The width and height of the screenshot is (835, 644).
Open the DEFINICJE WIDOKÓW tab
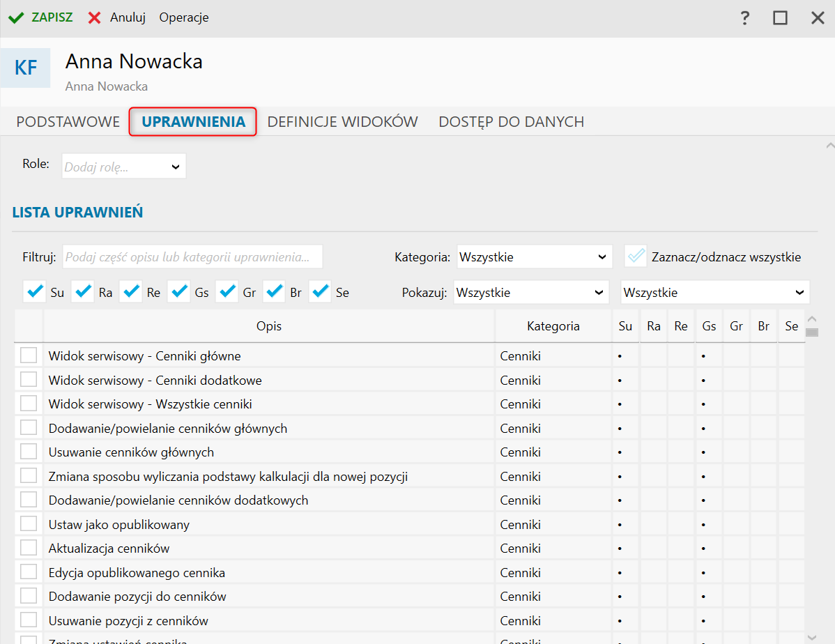(x=342, y=122)
